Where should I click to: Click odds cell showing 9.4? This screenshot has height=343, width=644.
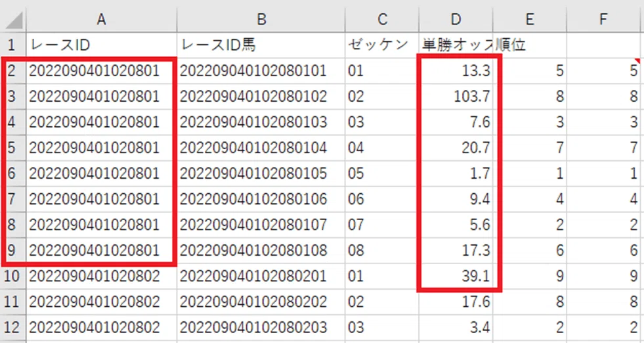[x=456, y=199]
